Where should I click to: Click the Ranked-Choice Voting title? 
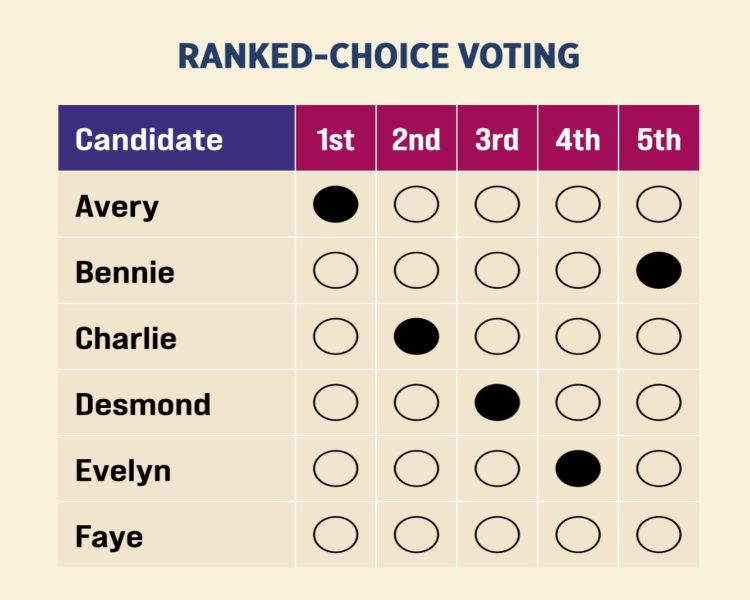[x=378, y=56]
